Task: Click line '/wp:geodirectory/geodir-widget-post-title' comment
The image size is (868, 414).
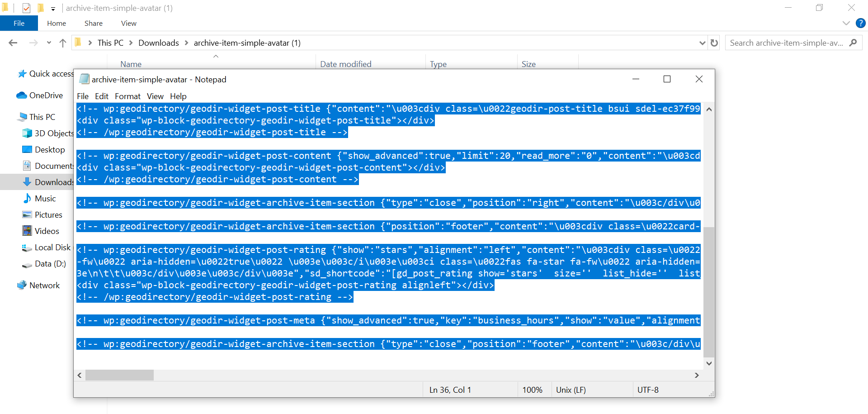Action: pos(212,133)
